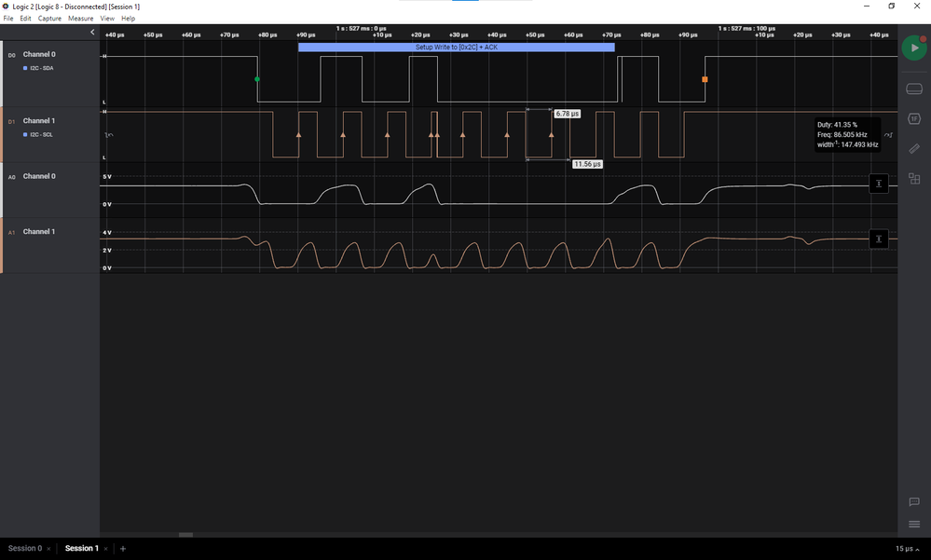Click the horizontal scrollbar thumb
931x560 pixels.
(185, 535)
